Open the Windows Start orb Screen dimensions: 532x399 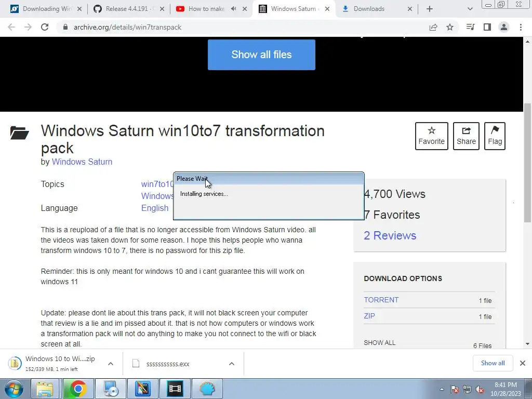pyautogui.click(x=14, y=389)
